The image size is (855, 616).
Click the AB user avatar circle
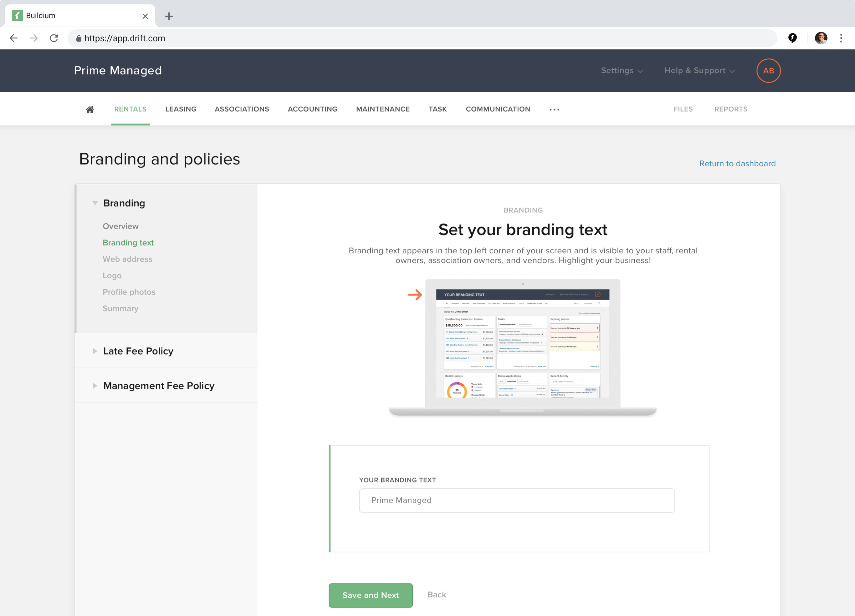[768, 71]
